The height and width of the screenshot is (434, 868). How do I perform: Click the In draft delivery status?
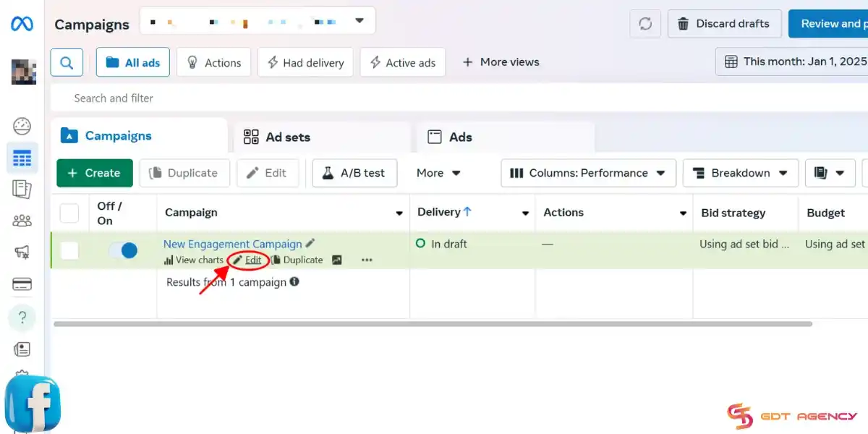pyautogui.click(x=442, y=244)
